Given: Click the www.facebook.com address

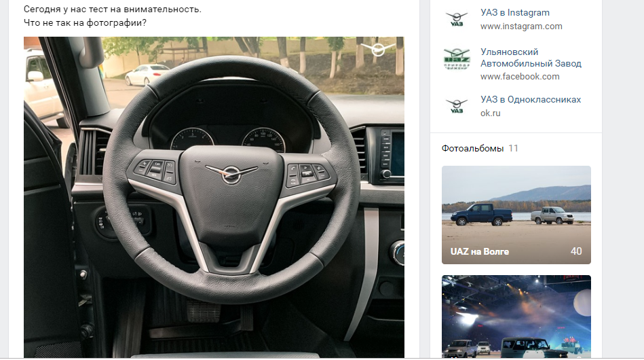Looking at the screenshot, I should [520, 77].
